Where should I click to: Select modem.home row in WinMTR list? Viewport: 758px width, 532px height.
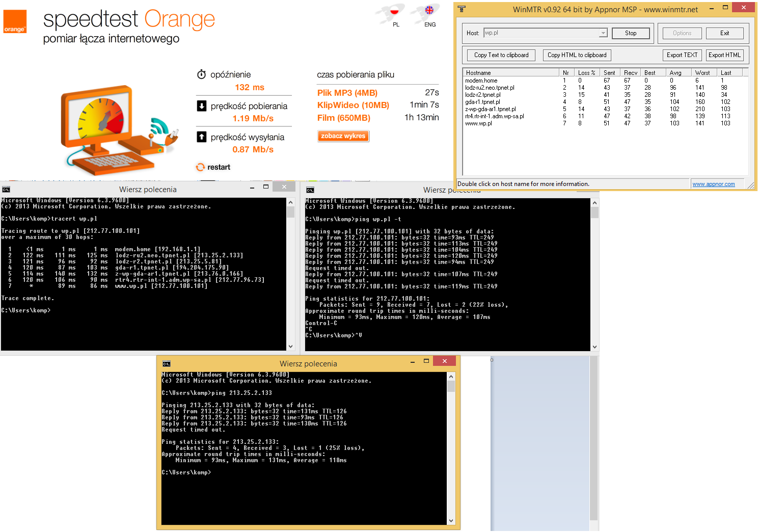(x=605, y=81)
